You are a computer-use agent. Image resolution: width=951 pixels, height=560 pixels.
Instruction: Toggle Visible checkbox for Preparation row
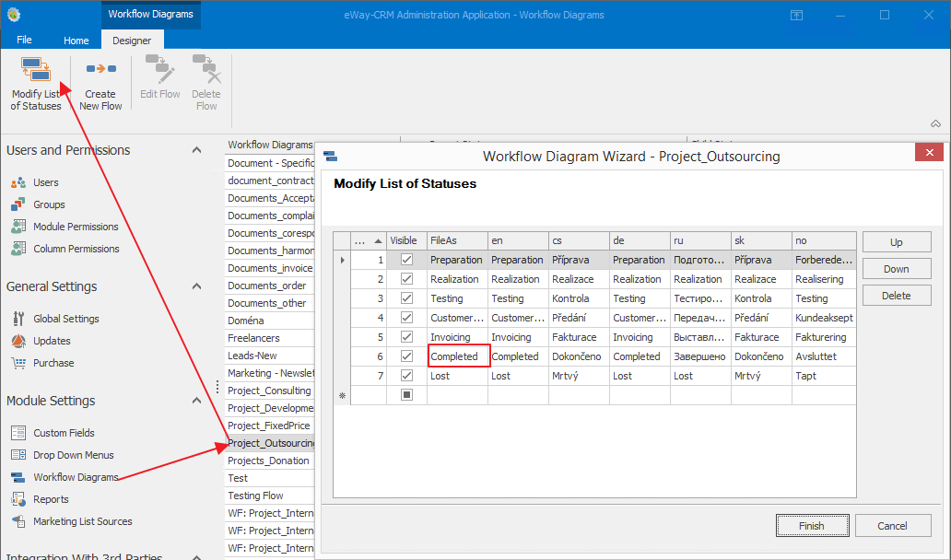click(407, 260)
